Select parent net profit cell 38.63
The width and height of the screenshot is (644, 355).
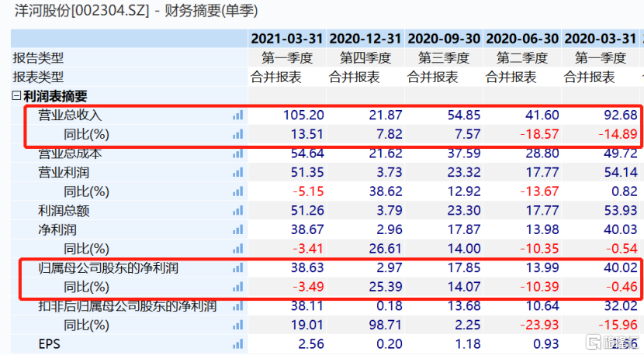click(x=307, y=268)
